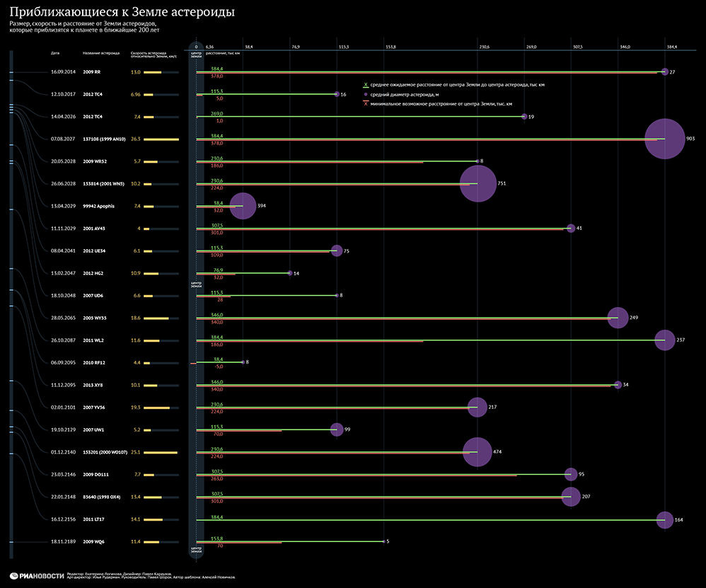Viewport: 706px width, 588px height.
Task: Click the date 16.09.2014 row
Action: pos(63,72)
